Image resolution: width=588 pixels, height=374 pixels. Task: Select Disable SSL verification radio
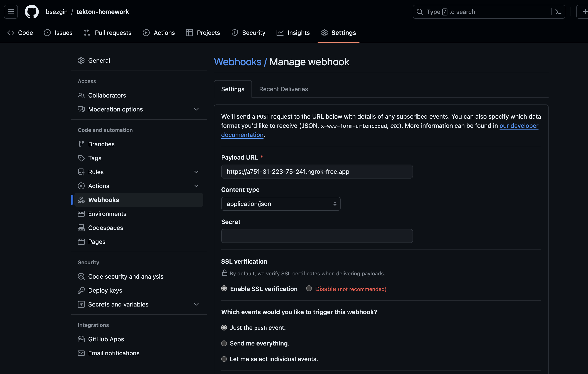(309, 288)
